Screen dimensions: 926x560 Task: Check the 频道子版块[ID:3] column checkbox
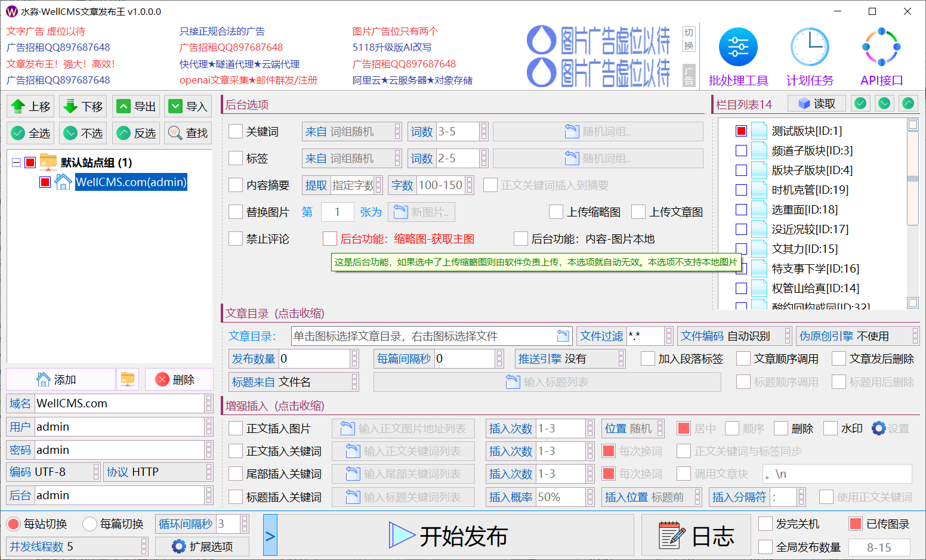point(741,150)
